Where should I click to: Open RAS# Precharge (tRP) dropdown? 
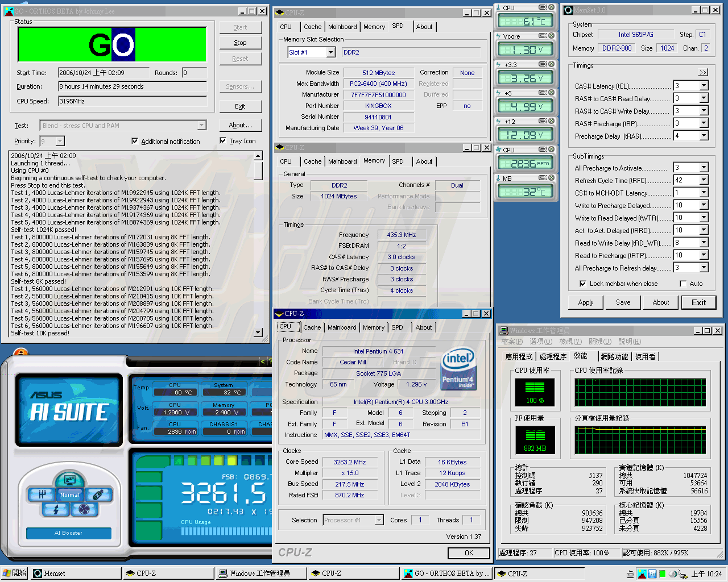[704, 123]
